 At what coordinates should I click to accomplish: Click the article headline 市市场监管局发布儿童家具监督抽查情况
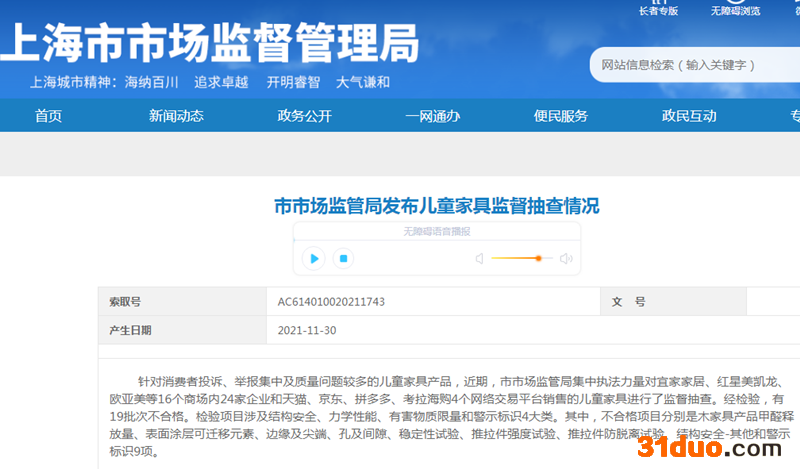click(x=437, y=206)
